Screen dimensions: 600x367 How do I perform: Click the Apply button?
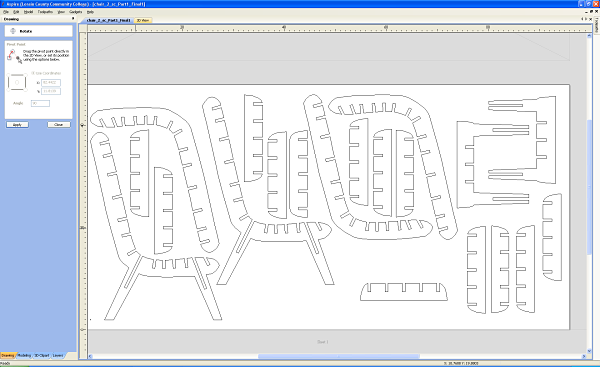pos(17,125)
